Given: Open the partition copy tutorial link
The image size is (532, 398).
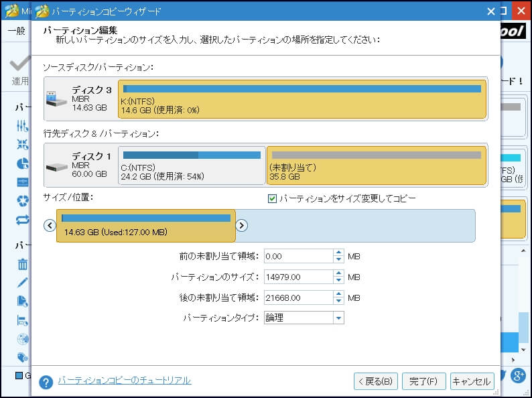Looking at the screenshot, I should (x=125, y=381).
